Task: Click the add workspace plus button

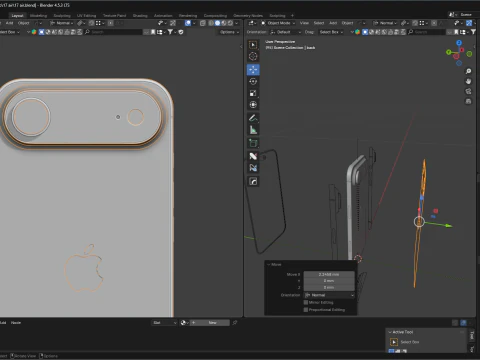Action: (292, 15)
